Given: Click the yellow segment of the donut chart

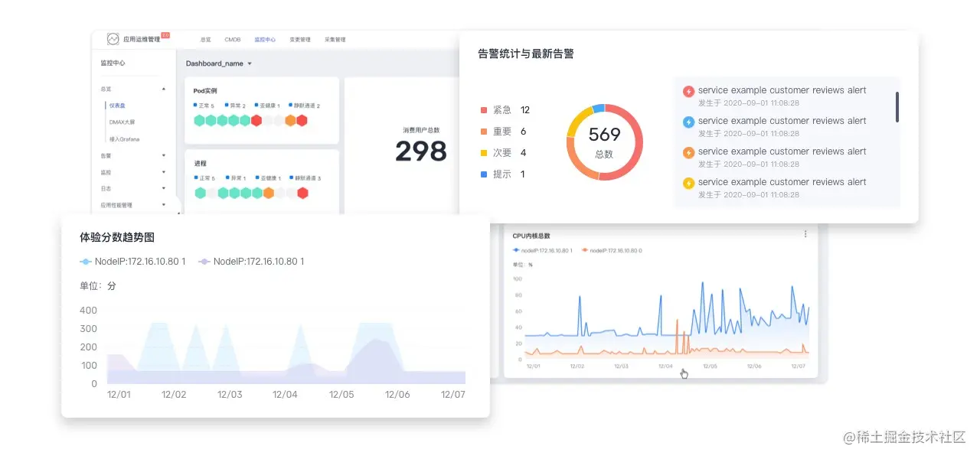Looking at the screenshot, I should pos(577,119).
